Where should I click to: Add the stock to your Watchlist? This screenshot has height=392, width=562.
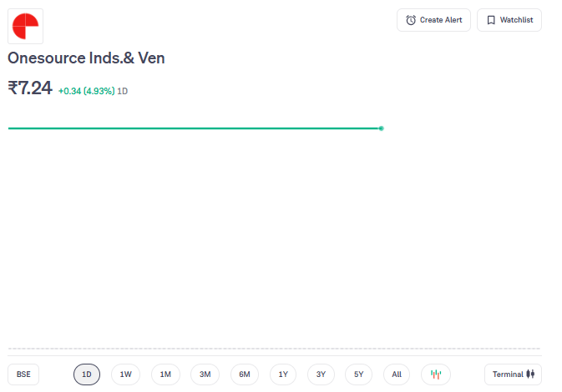(x=509, y=20)
